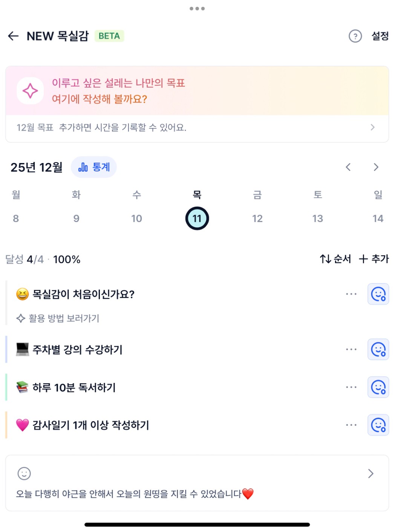
Task: Expand the 12월 목표 row chevron
Action: pyautogui.click(x=372, y=127)
